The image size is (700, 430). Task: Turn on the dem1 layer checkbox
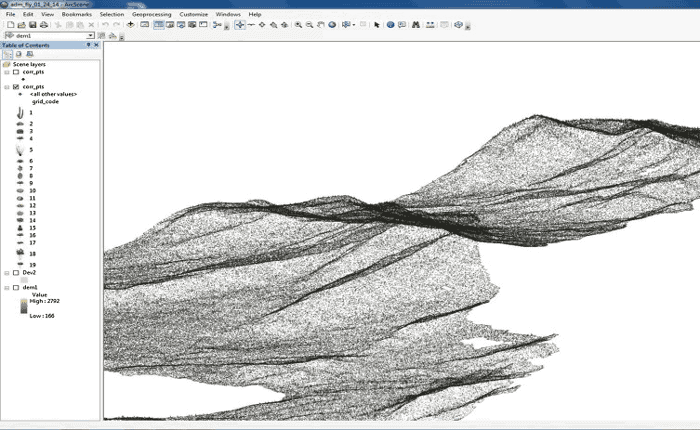(x=16, y=288)
